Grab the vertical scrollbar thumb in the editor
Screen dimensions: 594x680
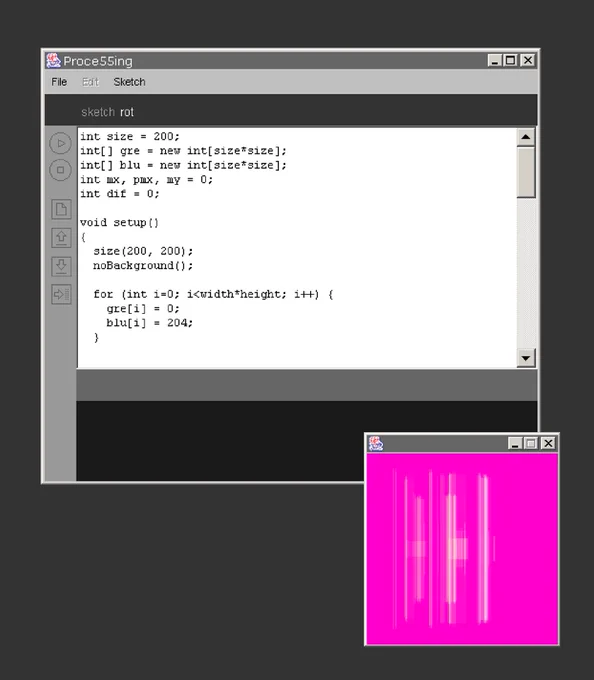pos(526,172)
